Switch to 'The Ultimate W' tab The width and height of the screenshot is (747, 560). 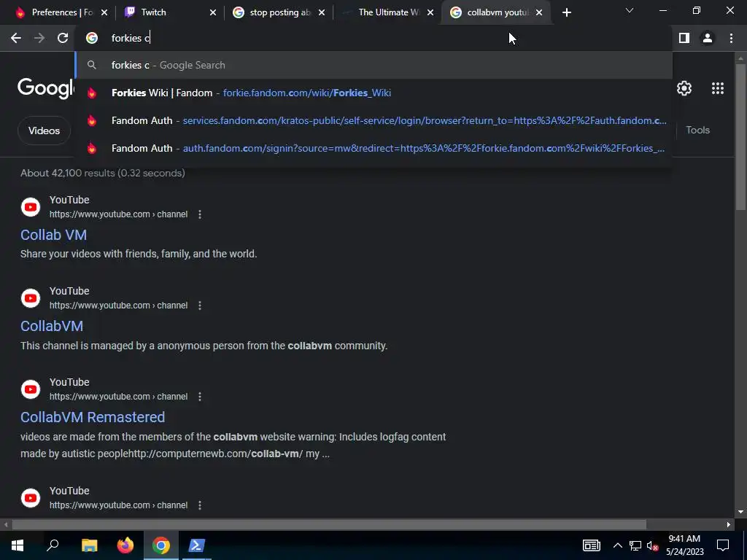[387, 12]
